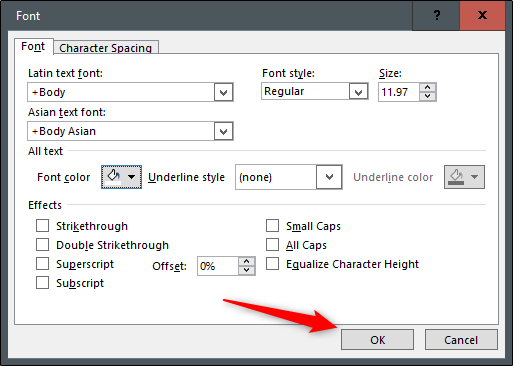Increase Offset with up spinner arrow
Screen dimensions: 513x366
(247, 261)
